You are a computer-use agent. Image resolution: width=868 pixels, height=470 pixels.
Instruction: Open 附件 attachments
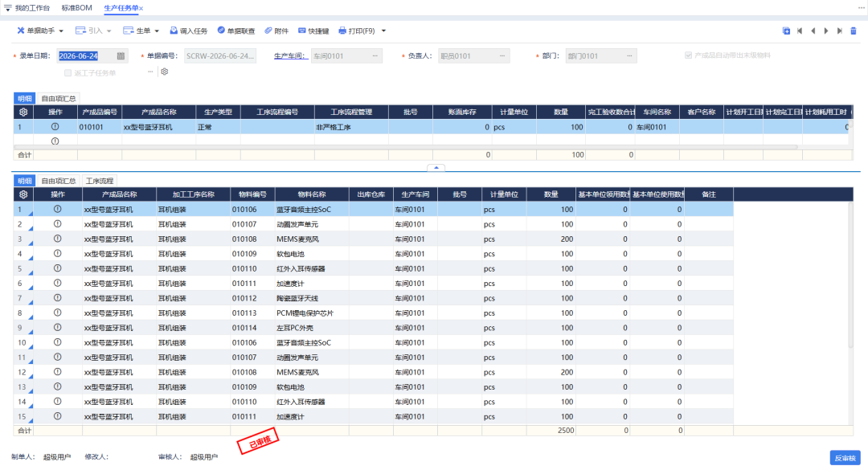(276, 31)
